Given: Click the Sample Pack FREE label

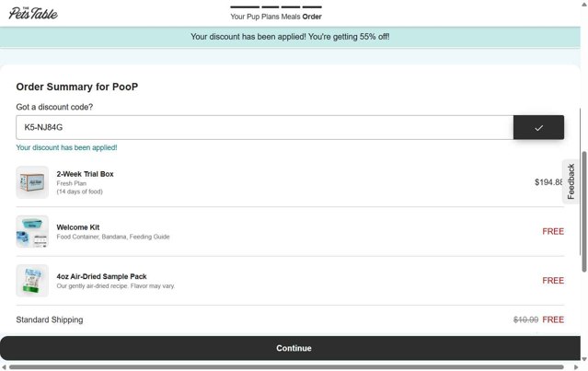Looking at the screenshot, I should pyautogui.click(x=553, y=281).
